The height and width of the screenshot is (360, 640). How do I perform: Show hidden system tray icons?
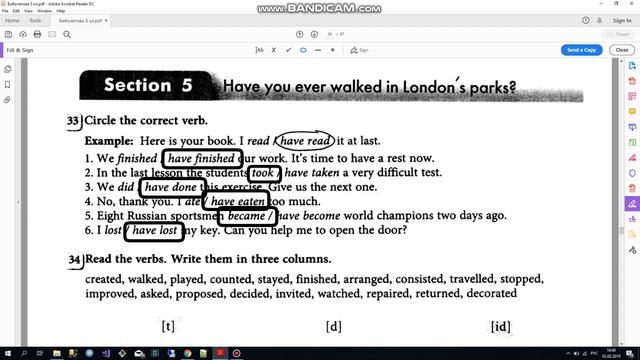click(x=568, y=353)
